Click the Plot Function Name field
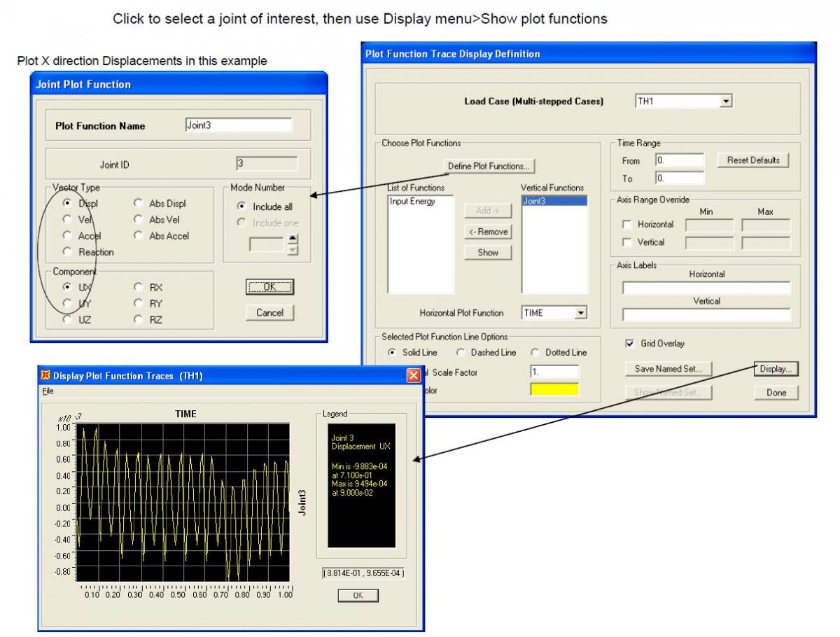The image size is (840, 637). click(238, 125)
